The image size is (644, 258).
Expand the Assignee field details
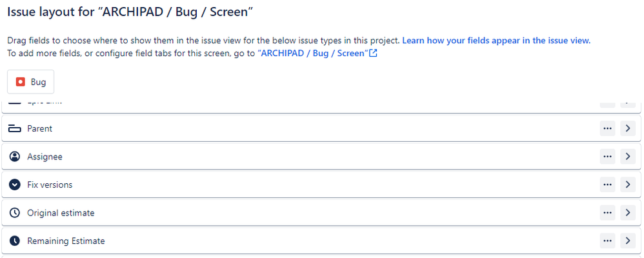628,156
